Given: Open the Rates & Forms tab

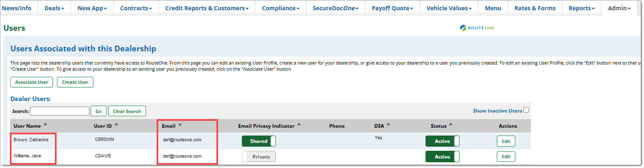Looking at the screenshot, I should click(535, 8).
